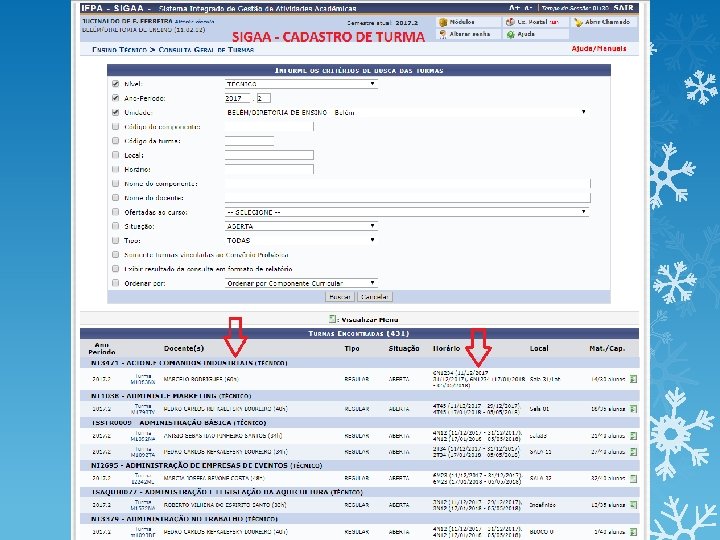This screenshot has width=720, height=540.
Task: Enable the Código da turma checkbox
Action: pos(115,141)
